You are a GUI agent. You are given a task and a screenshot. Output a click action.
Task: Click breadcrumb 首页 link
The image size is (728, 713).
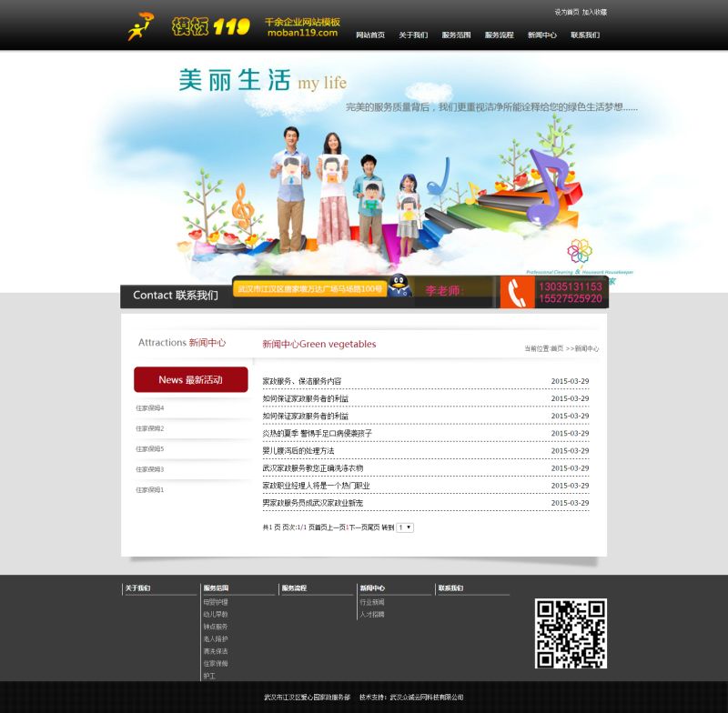point(557,348)
